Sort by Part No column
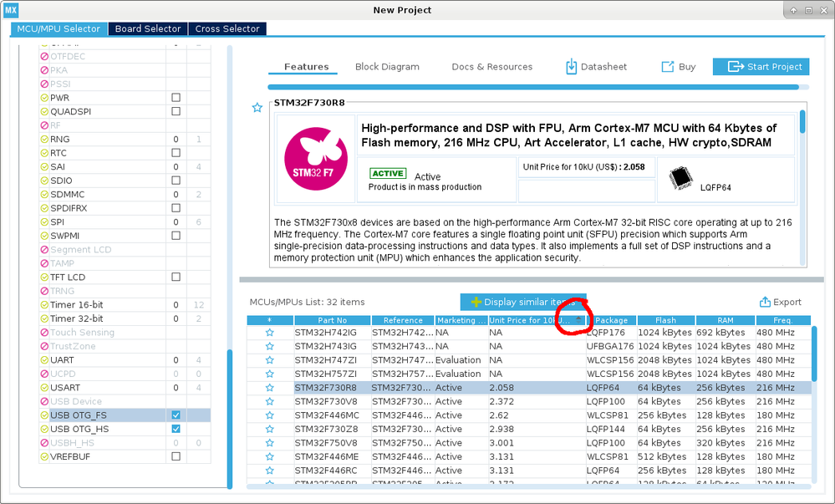The height and width of the screenshot is (504, 835). (x=333, y=320)
